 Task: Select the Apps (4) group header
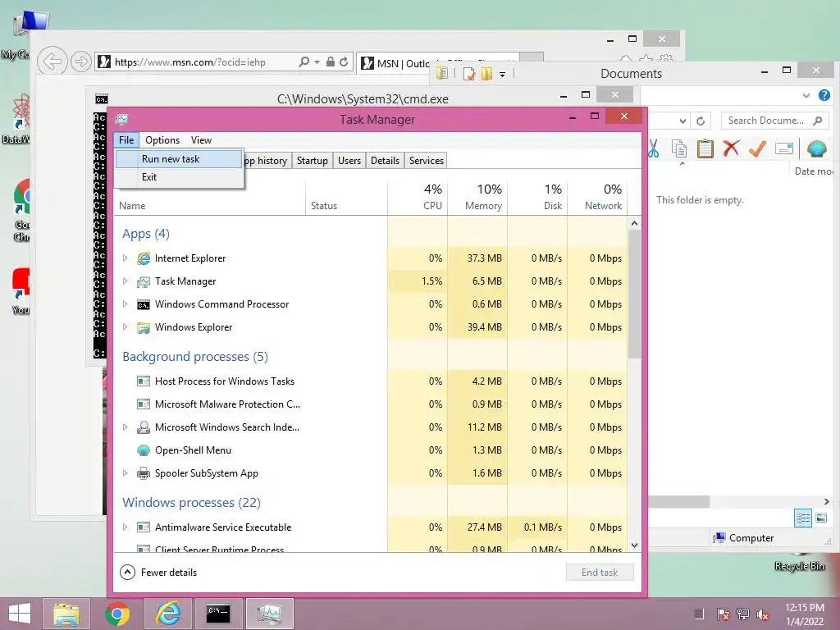click(146, 234)
